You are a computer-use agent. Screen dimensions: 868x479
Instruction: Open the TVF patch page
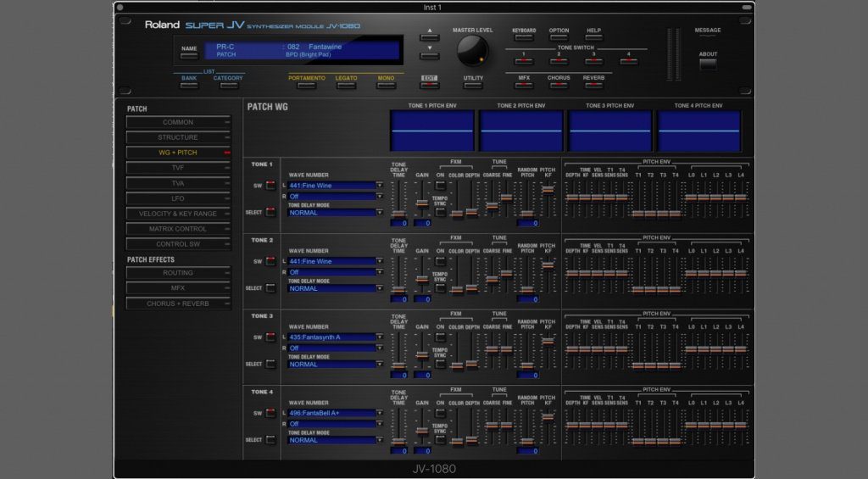coord(178,168)
